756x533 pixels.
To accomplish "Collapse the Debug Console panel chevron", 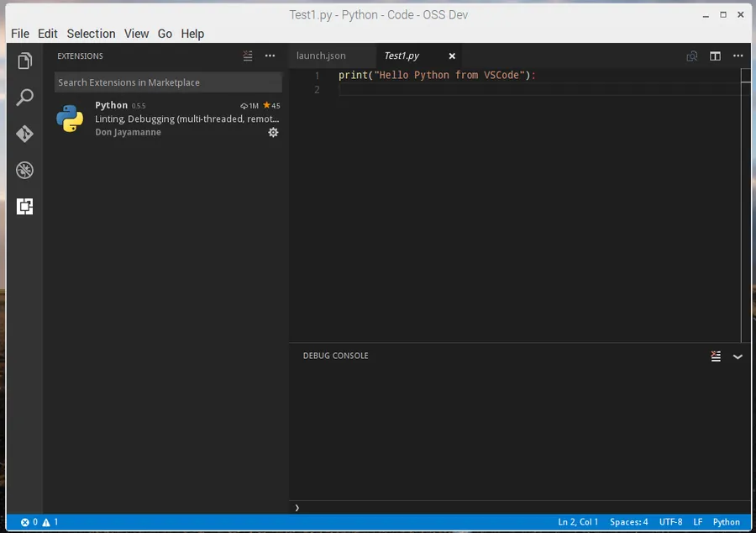I will click(738, 357).
